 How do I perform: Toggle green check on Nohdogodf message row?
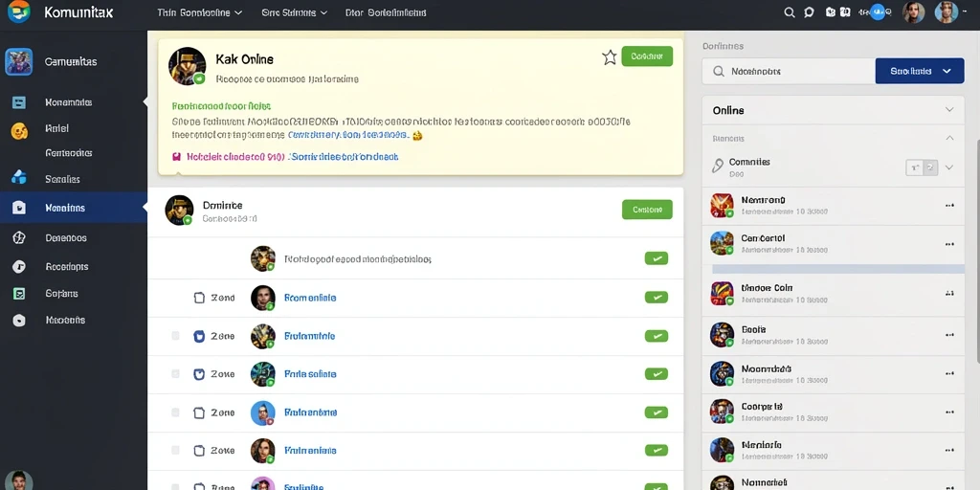click(657, 258)
